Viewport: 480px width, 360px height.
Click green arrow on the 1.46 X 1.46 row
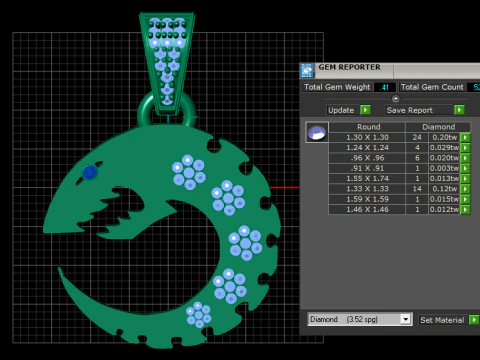(465, 210)
